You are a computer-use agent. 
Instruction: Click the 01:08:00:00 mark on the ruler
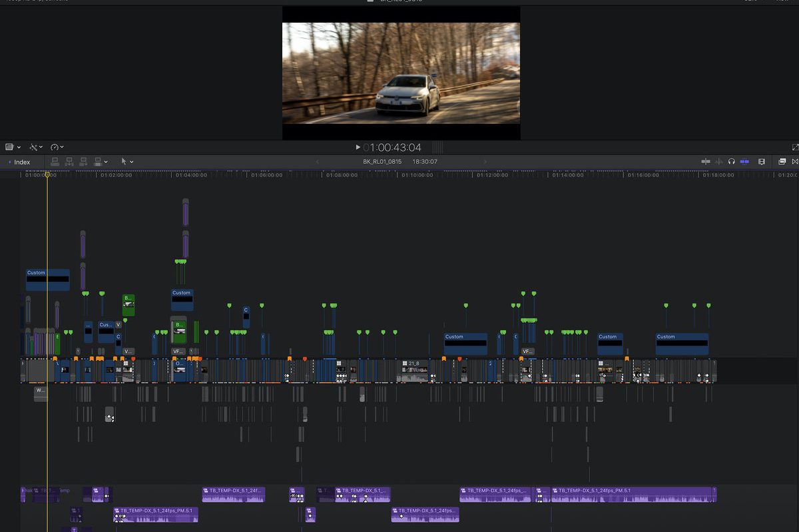[342, 175]
